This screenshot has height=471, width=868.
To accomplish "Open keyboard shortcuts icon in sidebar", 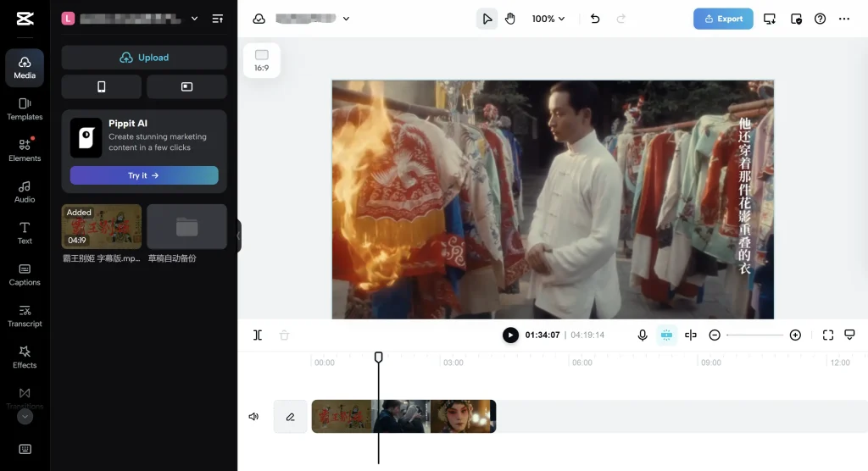I will (25, 449).
